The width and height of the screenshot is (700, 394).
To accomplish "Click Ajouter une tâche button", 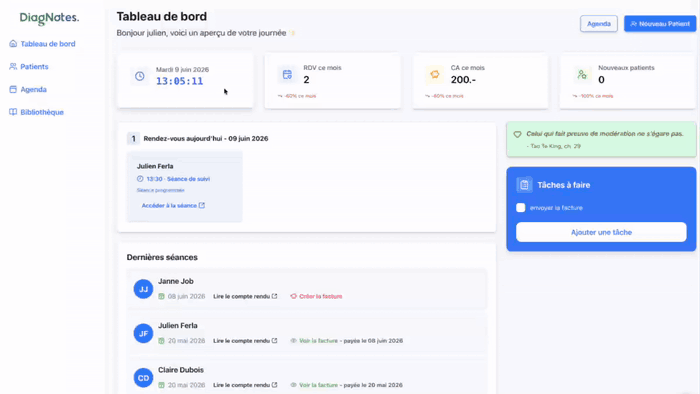I will point(601,232).
